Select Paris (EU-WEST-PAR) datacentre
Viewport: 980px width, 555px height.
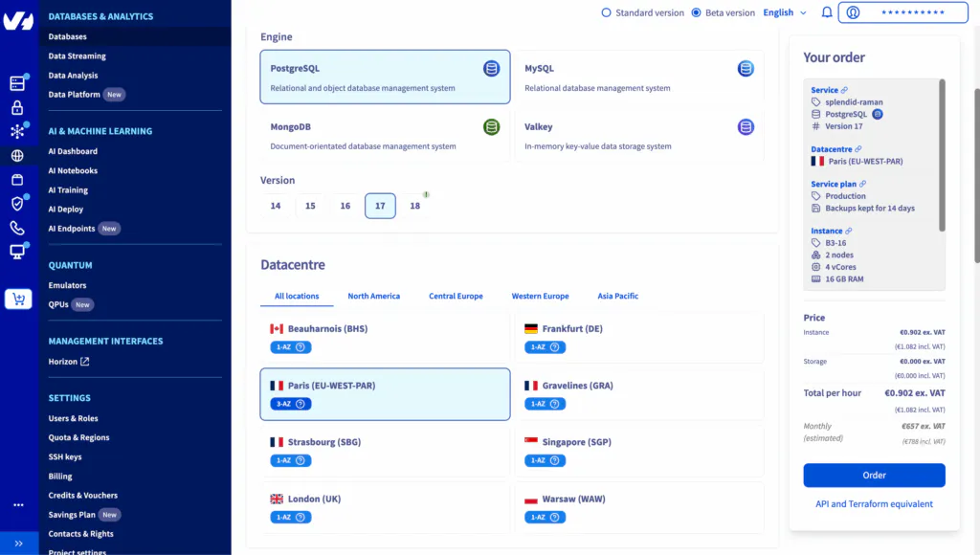(x=385, y=394)
